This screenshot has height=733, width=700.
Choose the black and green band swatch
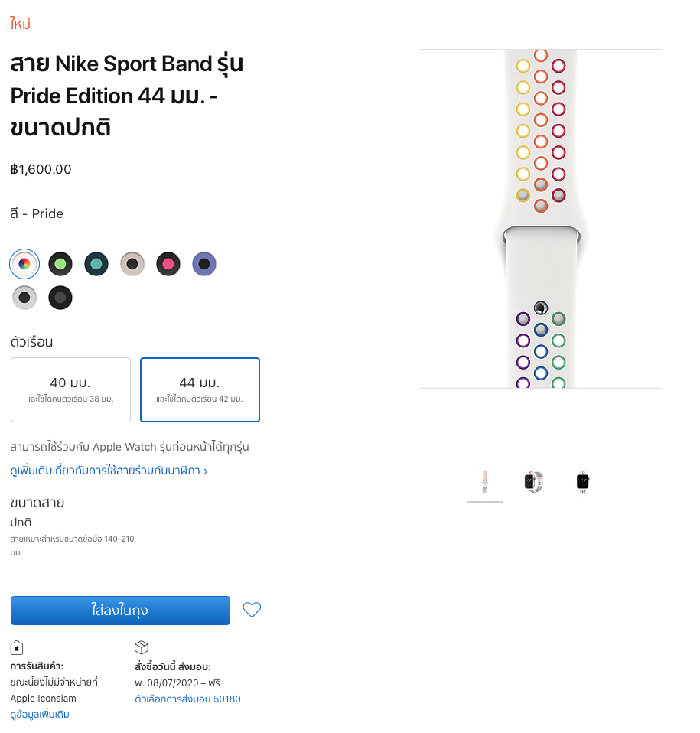point(60,264)
